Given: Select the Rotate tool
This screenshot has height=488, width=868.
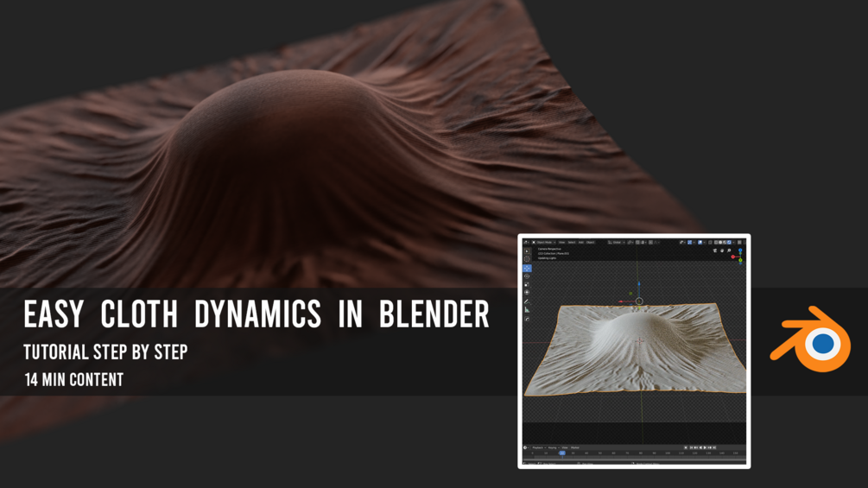Looking at the screenshot, I should (527, 276).
